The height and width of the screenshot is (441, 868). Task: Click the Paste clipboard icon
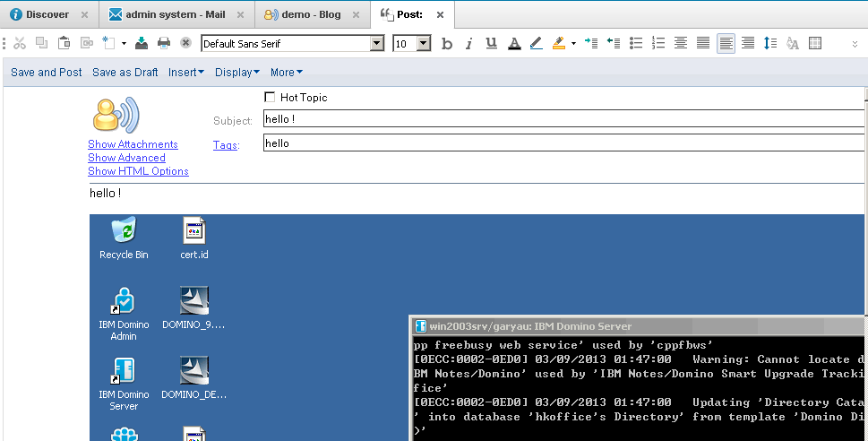(x=64, y=43)
